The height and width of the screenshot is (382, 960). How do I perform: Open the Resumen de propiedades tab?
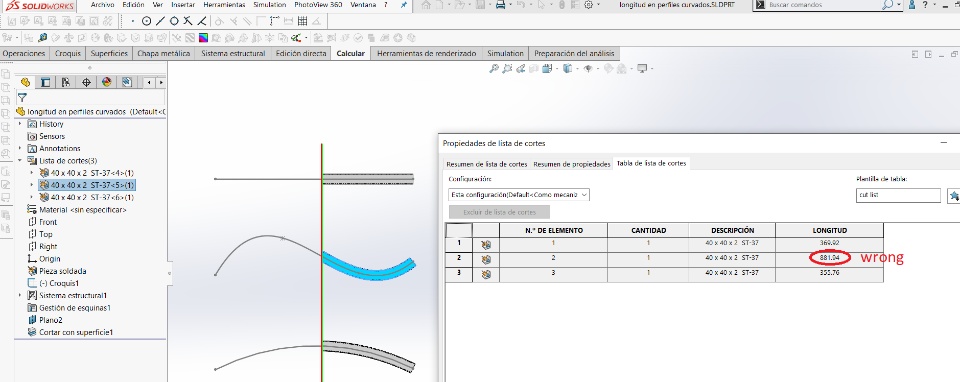click(x=572, y=164)
